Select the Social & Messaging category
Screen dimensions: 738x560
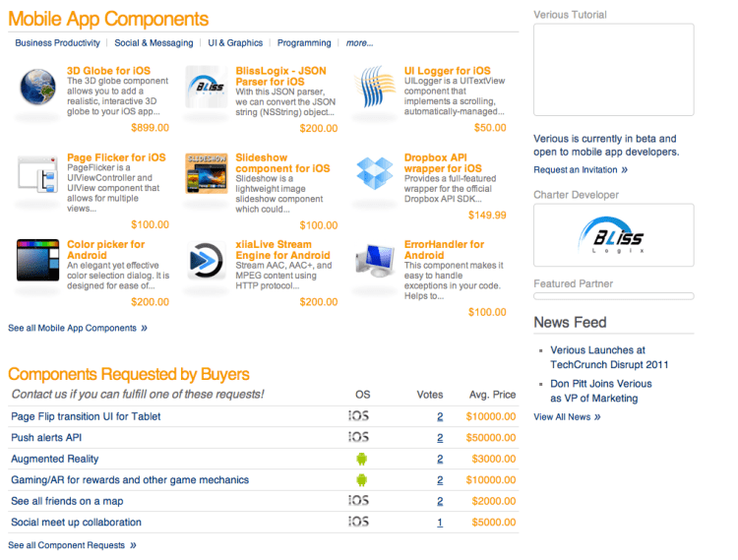click(x=154, y=43)
